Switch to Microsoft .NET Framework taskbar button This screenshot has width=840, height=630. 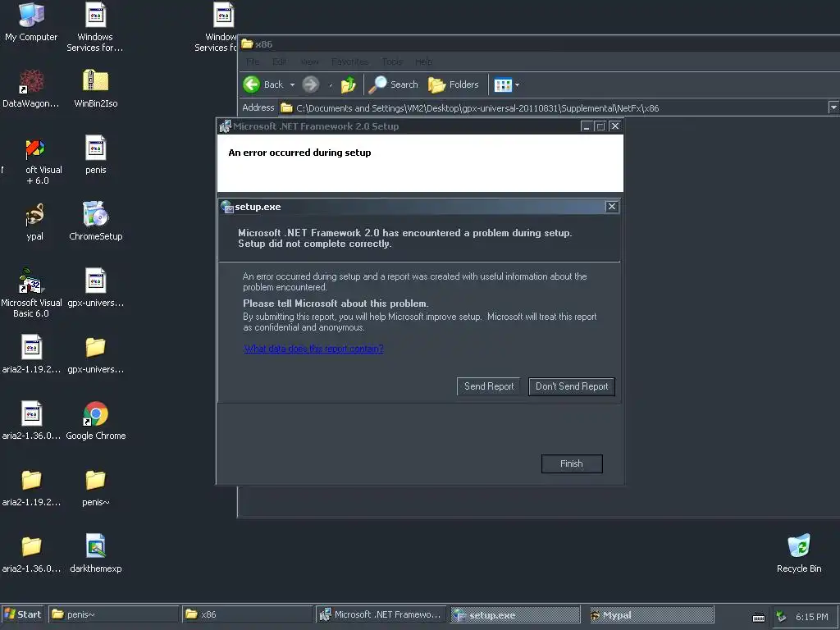click(x=381, y=614)
